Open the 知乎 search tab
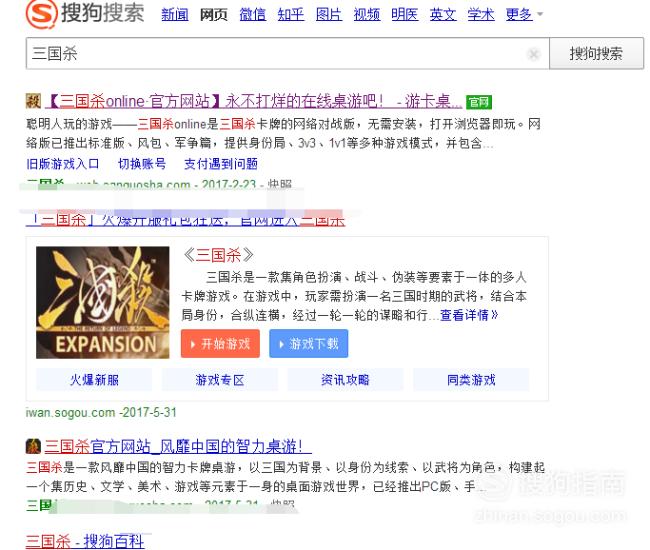The height and width of the screenshot is (550, 650). tap(291, 15)
